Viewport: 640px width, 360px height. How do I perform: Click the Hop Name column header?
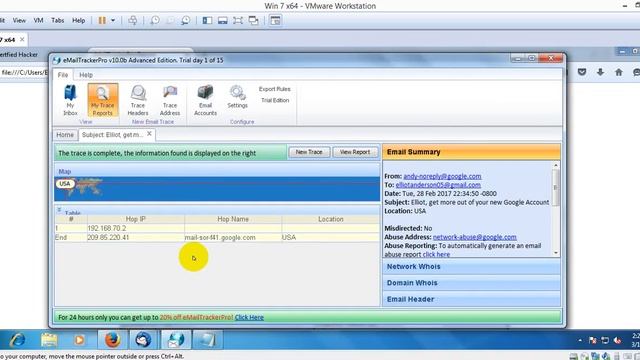click(x=233, y=219)
